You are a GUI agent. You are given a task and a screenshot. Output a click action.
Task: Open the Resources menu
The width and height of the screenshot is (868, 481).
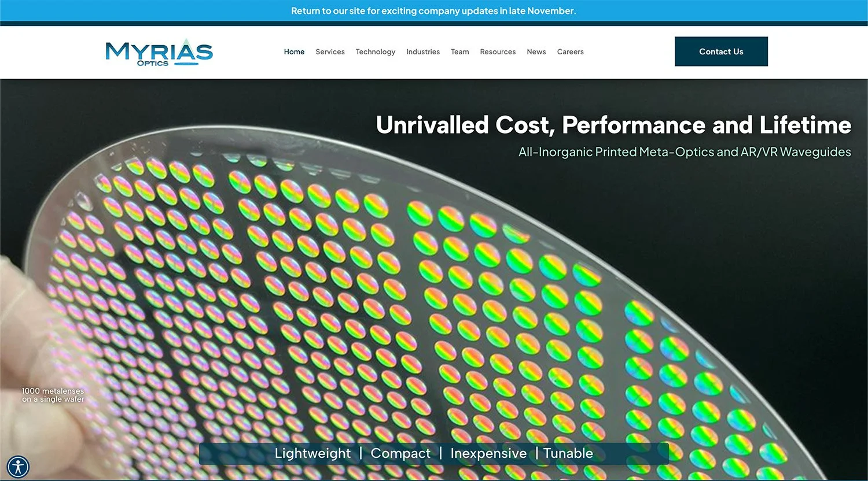click(498, 51)
